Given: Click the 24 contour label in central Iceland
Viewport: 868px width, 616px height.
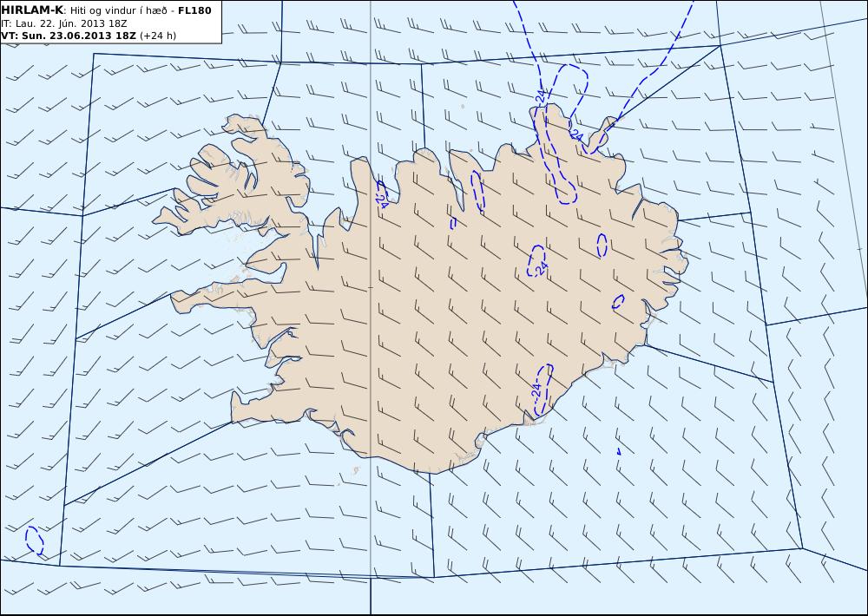Looking at the screenshot, I should tap(542, 266).
